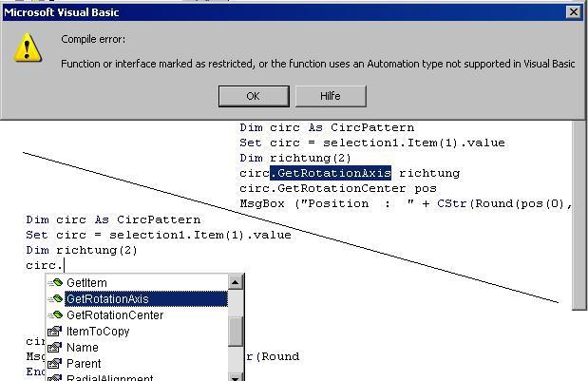
Task: Click the property icon beside ItemToCopy
Action: [54, 332]
